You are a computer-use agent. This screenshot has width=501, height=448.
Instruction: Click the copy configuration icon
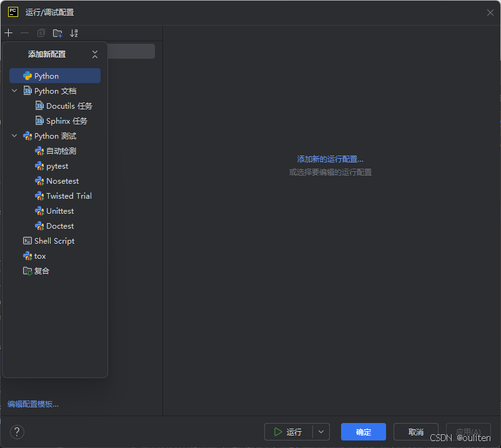coord(41,33)
